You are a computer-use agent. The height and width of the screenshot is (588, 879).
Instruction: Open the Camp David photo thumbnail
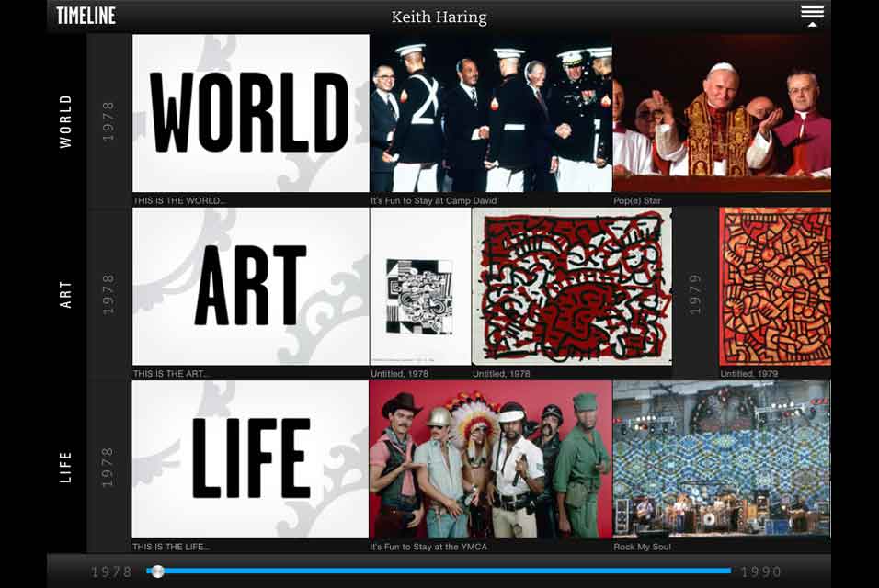tap(491, 113)
